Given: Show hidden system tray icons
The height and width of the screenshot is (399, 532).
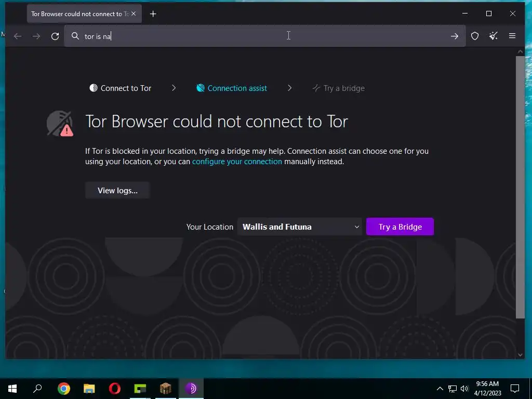Looking at the screenshot, I should [x=440, y=389].
